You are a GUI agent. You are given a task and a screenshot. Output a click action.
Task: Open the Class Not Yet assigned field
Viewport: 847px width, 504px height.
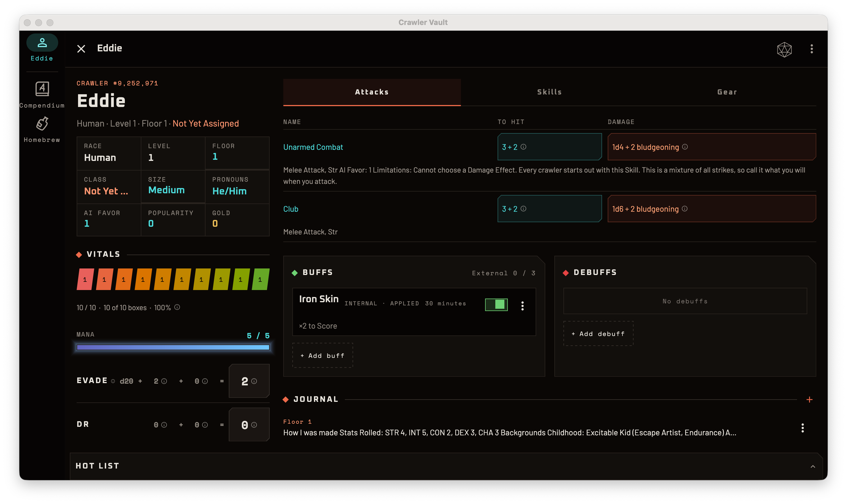109,186
